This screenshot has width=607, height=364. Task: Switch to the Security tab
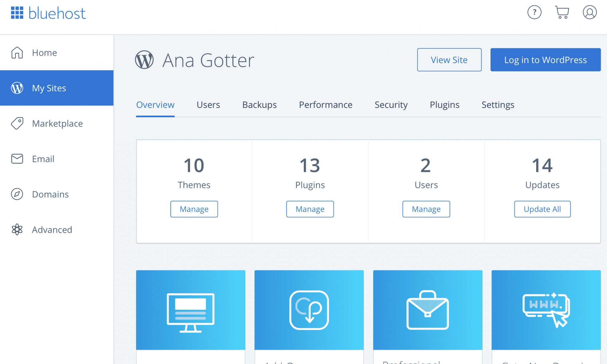[391, 105]
